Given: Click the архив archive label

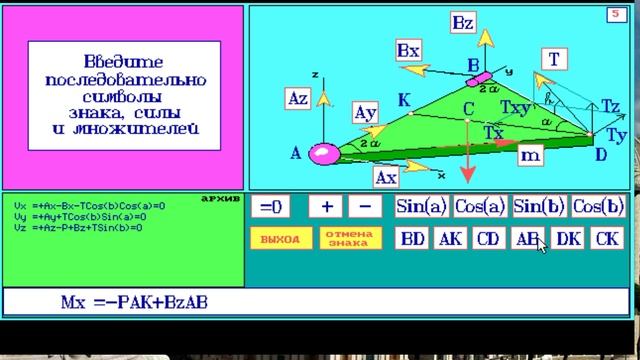Looking at the screenshot, I should [221, 199].
